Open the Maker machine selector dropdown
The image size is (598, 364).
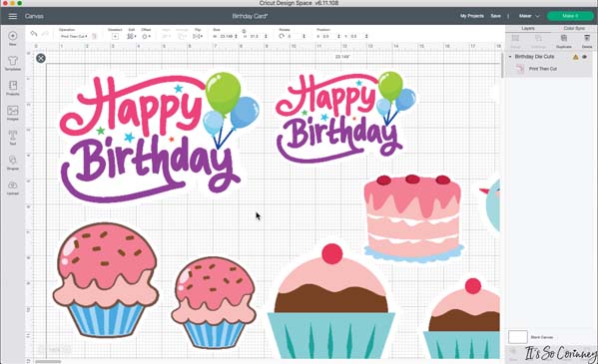point(529,16)
